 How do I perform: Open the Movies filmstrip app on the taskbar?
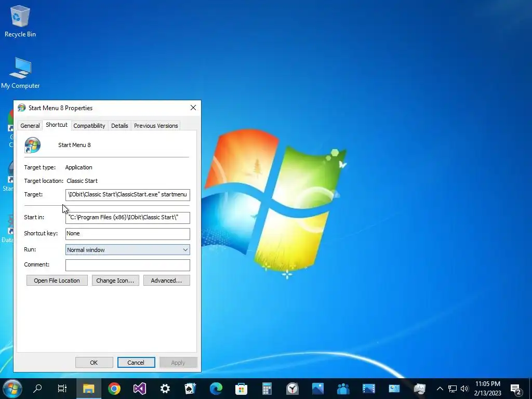coord(368,389)
